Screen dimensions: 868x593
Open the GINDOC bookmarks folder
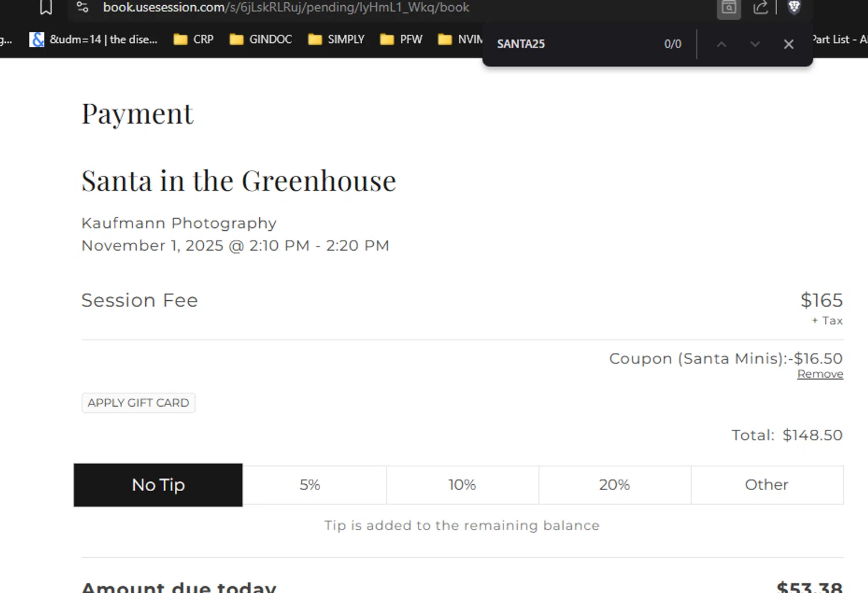coord(261,39)
